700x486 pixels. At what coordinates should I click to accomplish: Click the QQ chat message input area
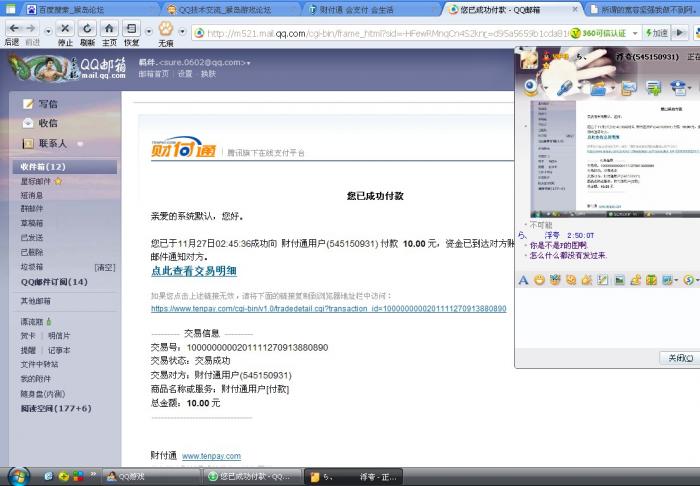click(607, 317)
